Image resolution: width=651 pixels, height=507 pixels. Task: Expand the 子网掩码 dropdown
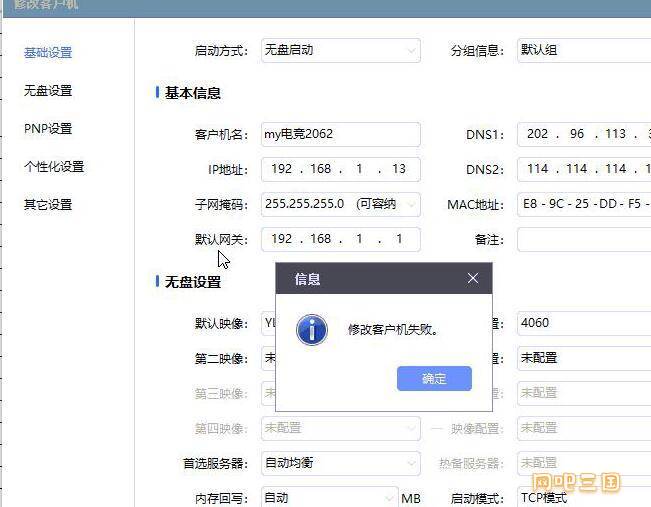coord(341,204)
